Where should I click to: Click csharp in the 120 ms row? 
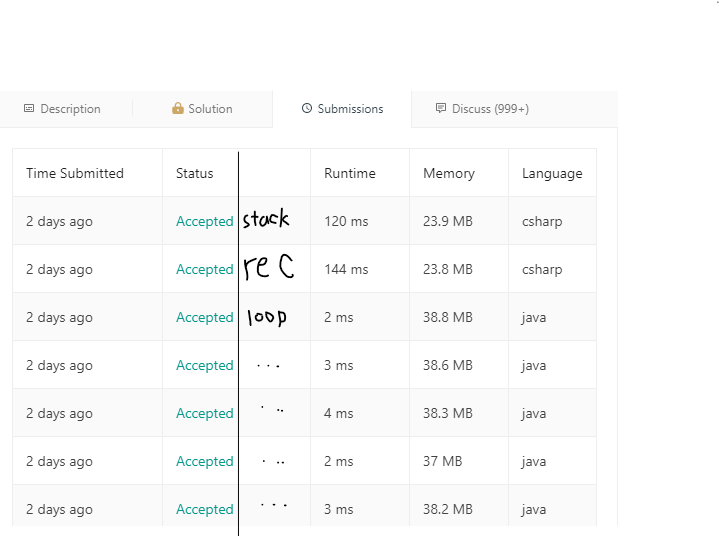tap(542, 221)
